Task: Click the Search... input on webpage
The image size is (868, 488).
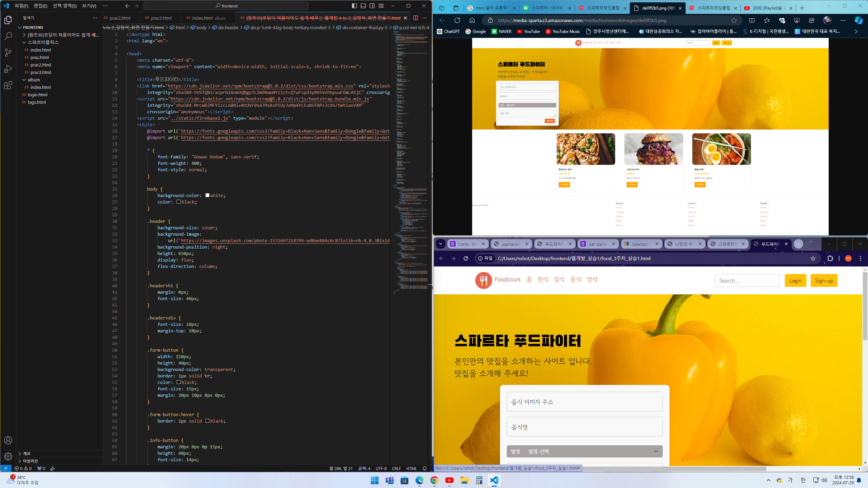Action: point(747,280)
